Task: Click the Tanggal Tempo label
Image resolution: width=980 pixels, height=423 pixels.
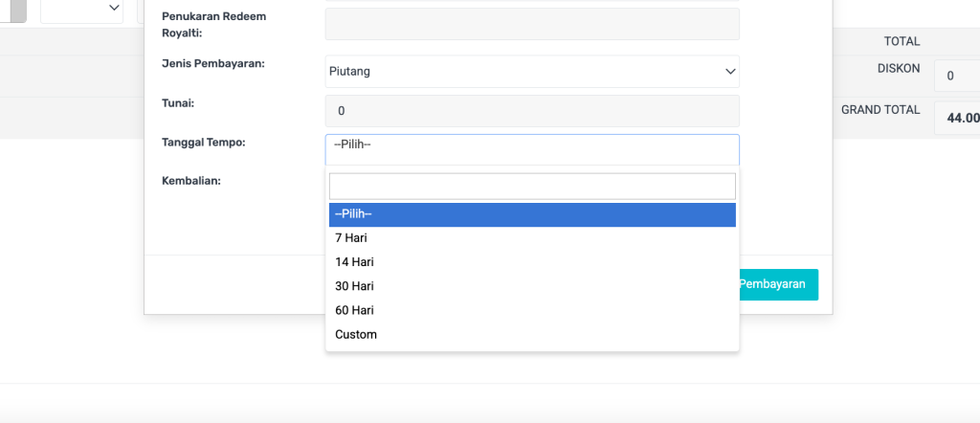Action: (x=204, y=143)
